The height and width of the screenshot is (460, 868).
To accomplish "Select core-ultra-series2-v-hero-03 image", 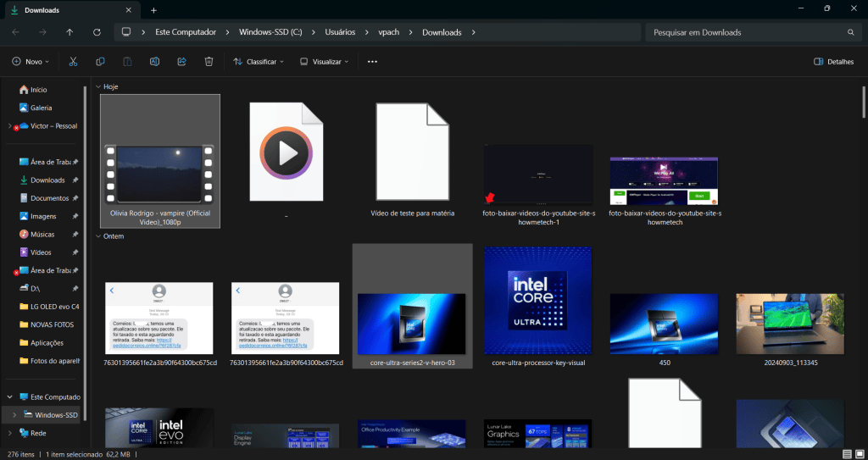I will 413,306.
